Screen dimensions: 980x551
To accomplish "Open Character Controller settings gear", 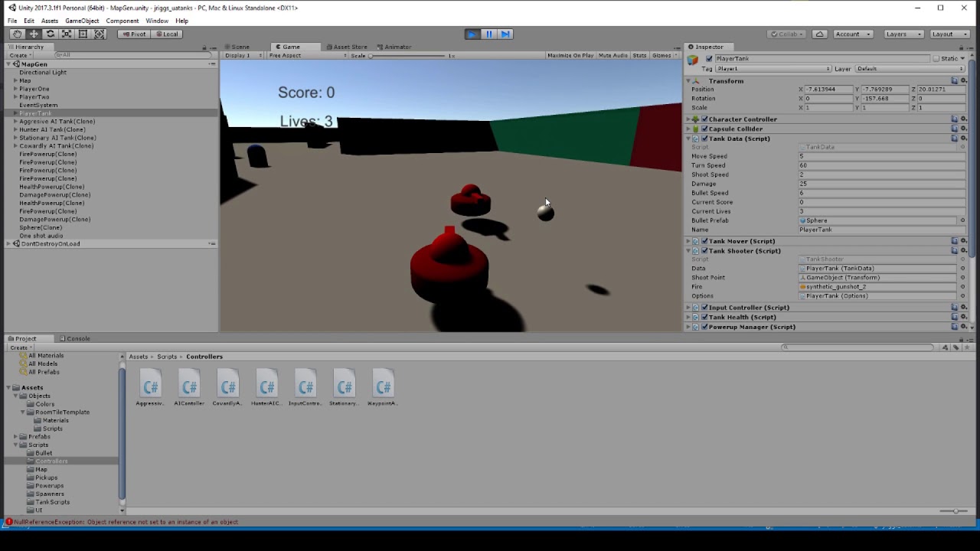I will pos(963,119).
